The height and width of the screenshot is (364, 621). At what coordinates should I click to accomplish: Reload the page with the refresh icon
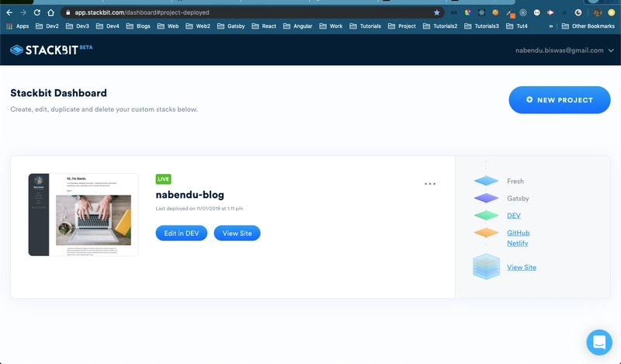(x=36, y=12)
